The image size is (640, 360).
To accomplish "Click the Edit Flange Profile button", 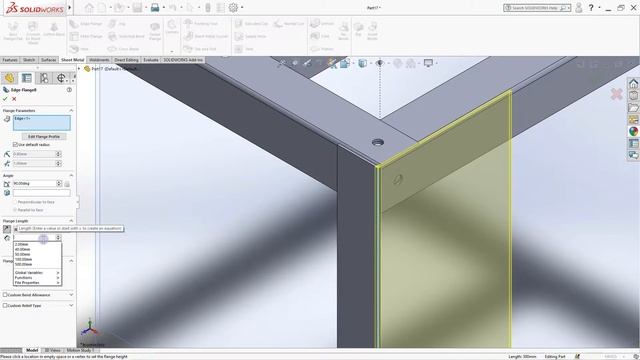I will pos(44,136).
